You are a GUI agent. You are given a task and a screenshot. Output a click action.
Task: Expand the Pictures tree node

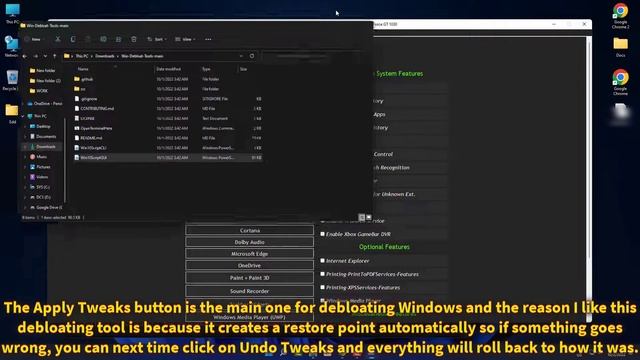(25, 167)
